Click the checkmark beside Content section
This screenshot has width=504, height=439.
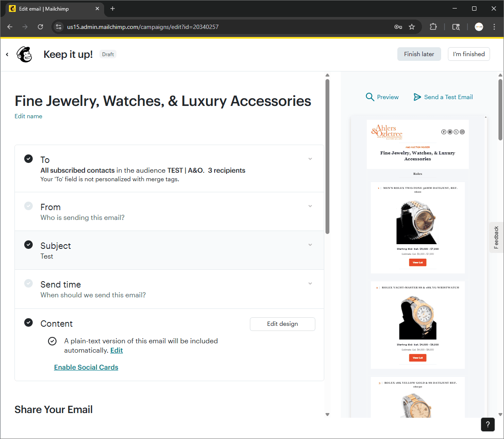pos(28,322)
